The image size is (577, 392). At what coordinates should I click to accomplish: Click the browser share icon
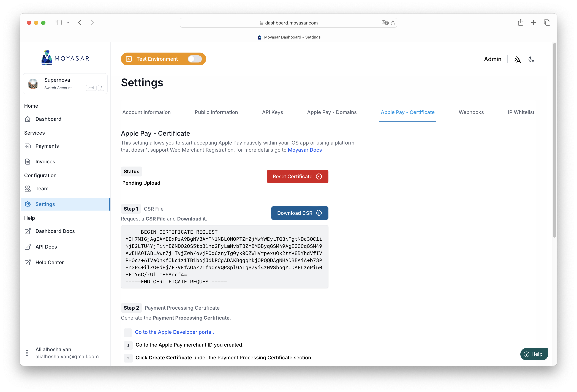(x=521, y=22)
